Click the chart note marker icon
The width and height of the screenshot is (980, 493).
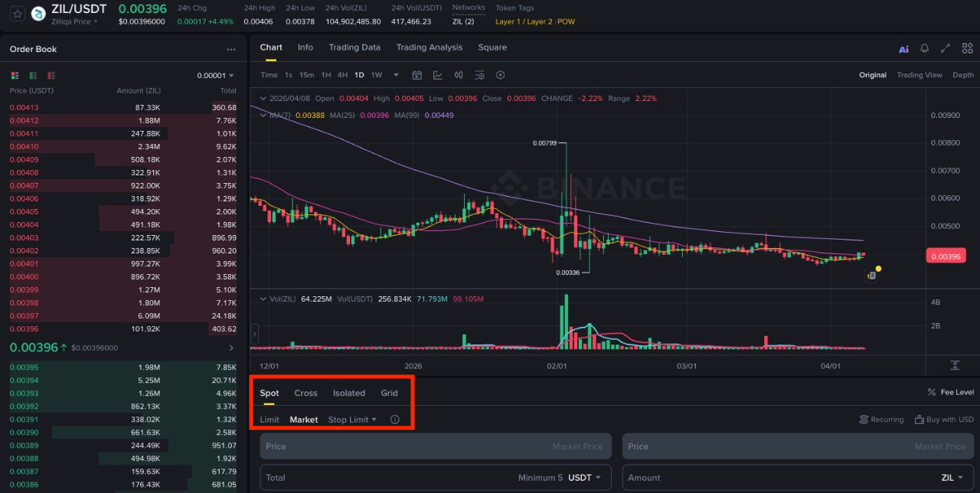point(871,276)
